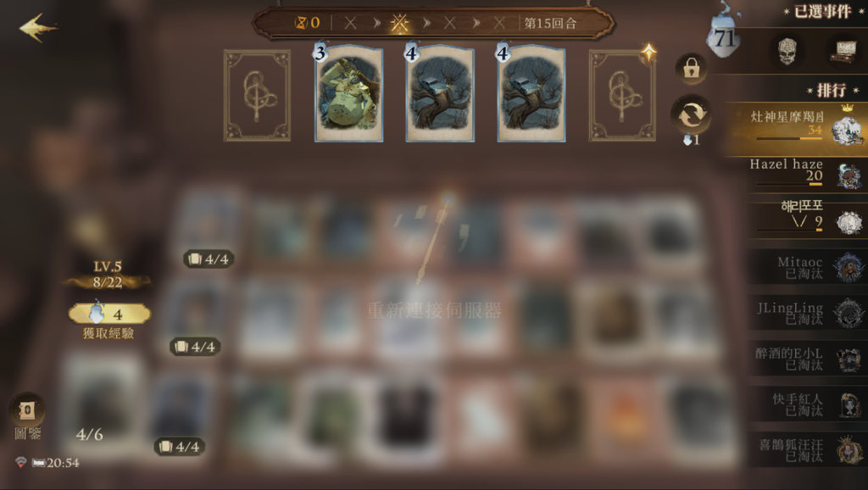The width and height of the screenshot is (868, 490).
Task: Toggle the shop lock icon
Action: [691, 69]
